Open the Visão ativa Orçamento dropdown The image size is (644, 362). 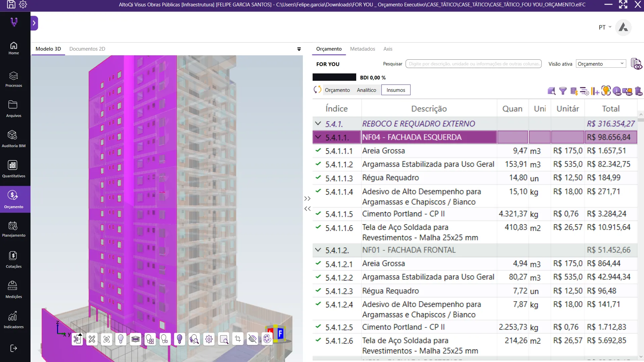click(601, 64)
